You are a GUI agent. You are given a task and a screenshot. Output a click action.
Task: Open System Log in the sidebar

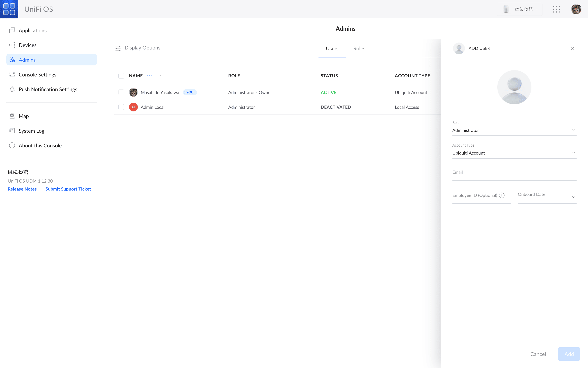(51, 131)
